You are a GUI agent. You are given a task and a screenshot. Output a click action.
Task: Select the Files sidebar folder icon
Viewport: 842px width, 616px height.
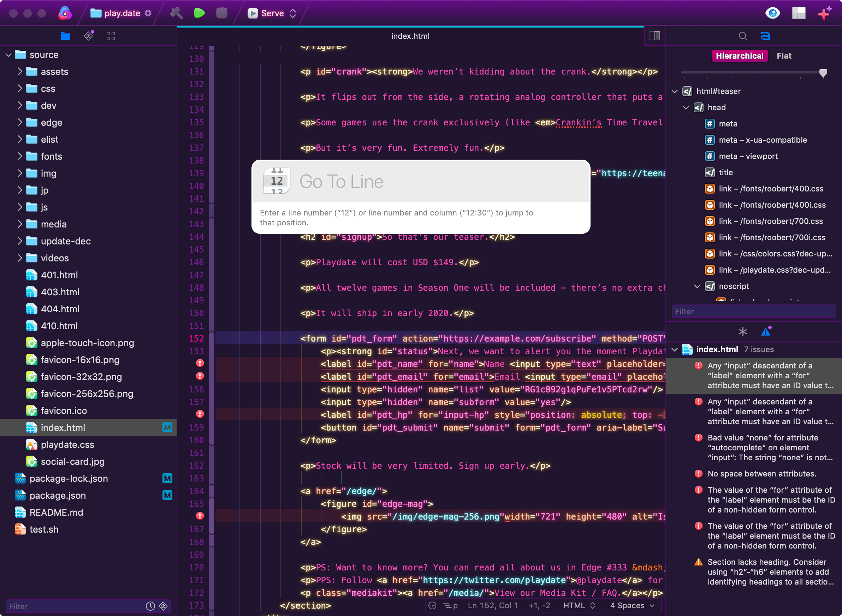(66, 36)
